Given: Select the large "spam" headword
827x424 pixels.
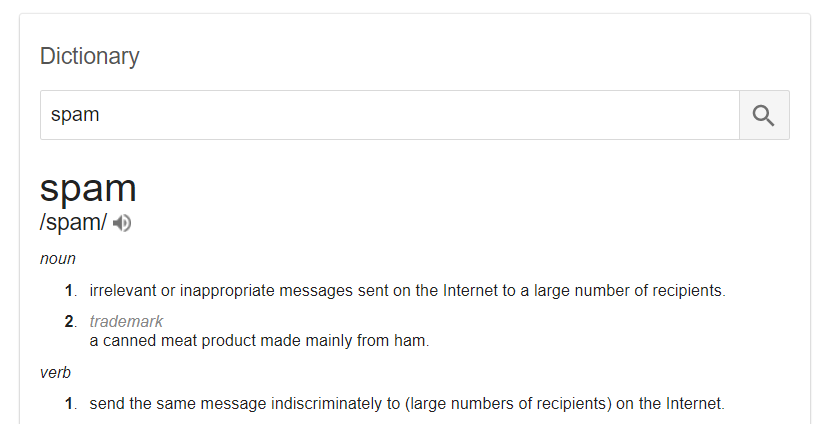Looking at the screenshot, I should pyautogui.click(x=88, y=188).
